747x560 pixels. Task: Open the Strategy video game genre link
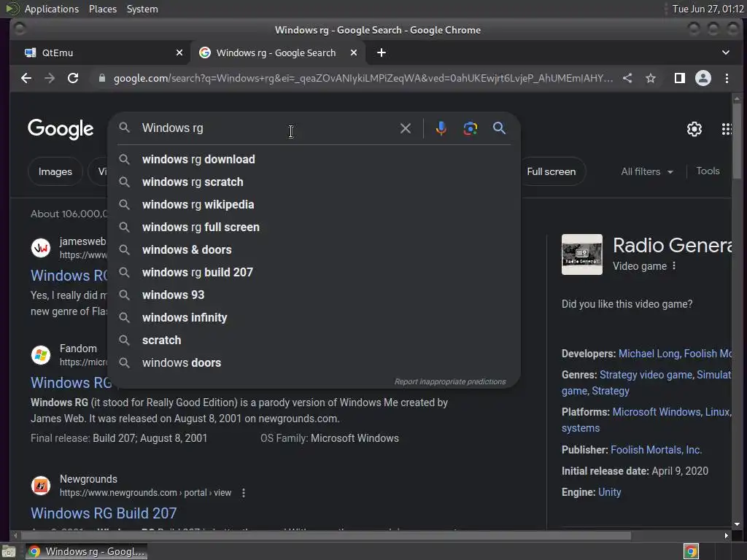pyautogui.click(x=646, y=375)
